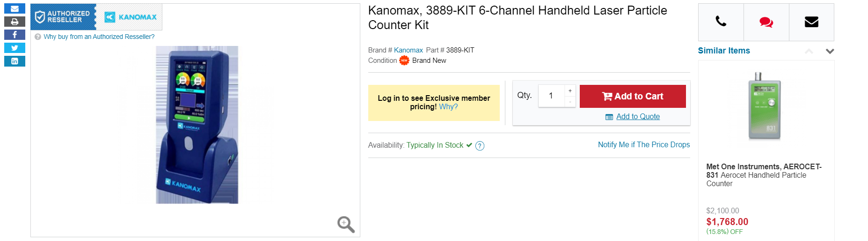The image size is (868, 241).
Task: Share product on LinkedIn
Action: coord(15,61)
